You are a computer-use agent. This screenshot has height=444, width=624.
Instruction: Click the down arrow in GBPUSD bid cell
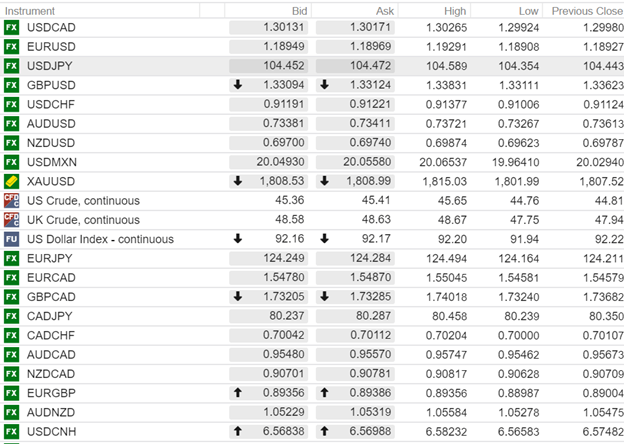(x=237, y=85)
